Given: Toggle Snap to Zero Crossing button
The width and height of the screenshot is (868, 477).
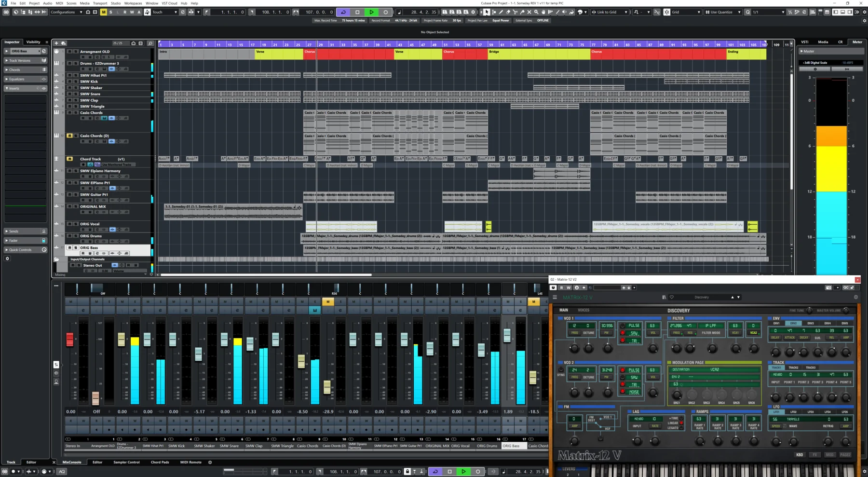Looking at the screenshot, I should click(x=657, y=12).
